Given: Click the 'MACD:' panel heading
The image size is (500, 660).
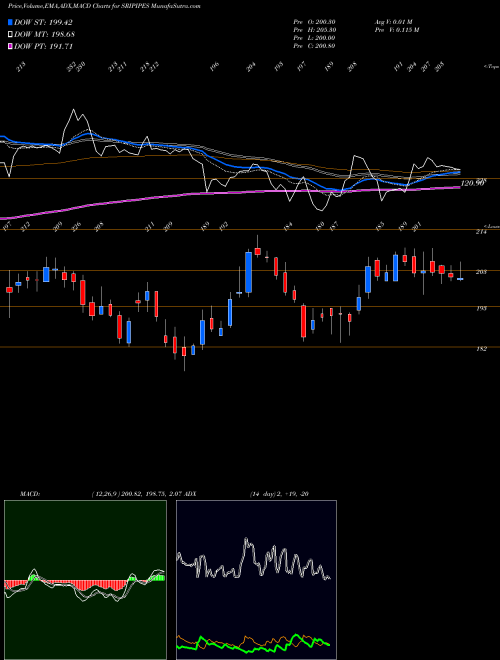Looking at the screenshot, I should 30,494.
